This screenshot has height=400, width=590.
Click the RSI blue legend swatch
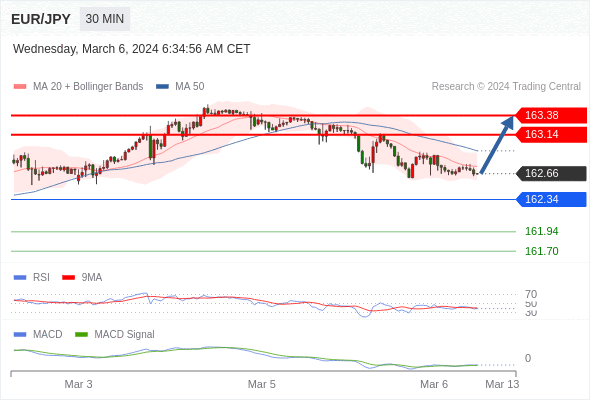[20, 278]
